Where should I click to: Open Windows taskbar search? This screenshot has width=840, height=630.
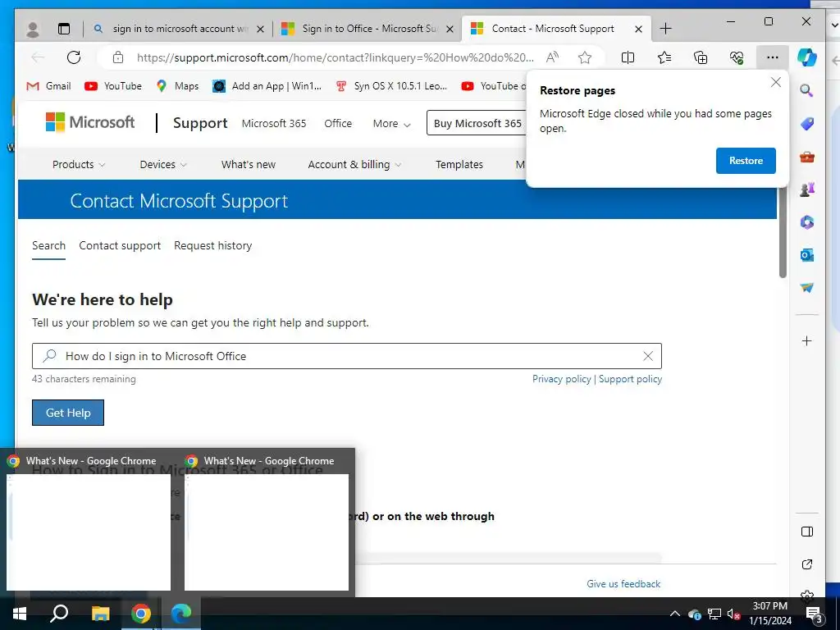(59, 614)
